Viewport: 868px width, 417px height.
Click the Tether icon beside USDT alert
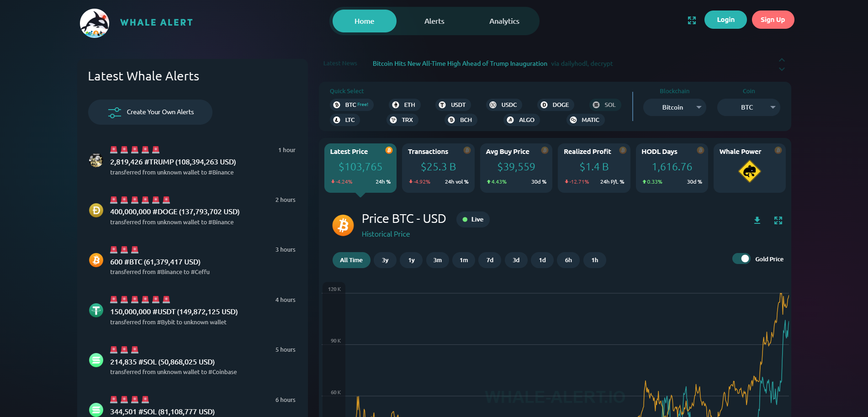[96, 310]
